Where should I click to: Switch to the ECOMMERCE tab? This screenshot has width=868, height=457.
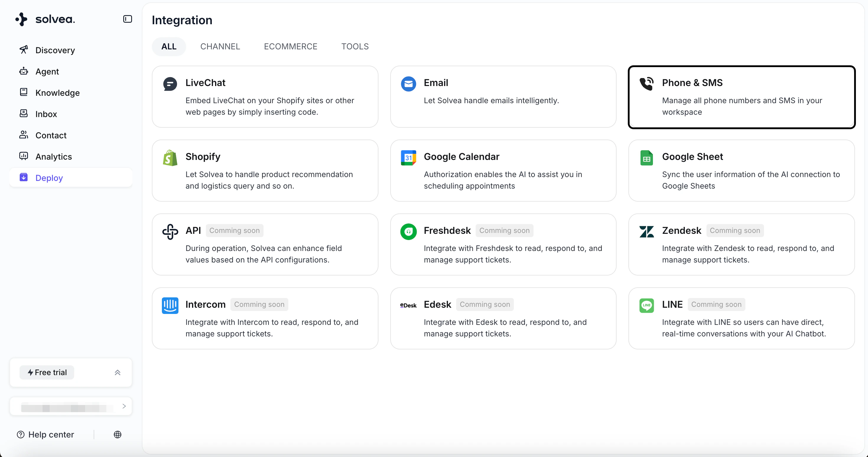[x=290, y=46]
